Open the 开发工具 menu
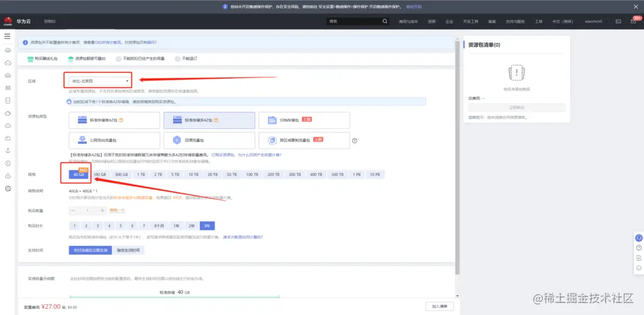The width and height of the screenshot is (644, 315). click(x=470, y=21)
